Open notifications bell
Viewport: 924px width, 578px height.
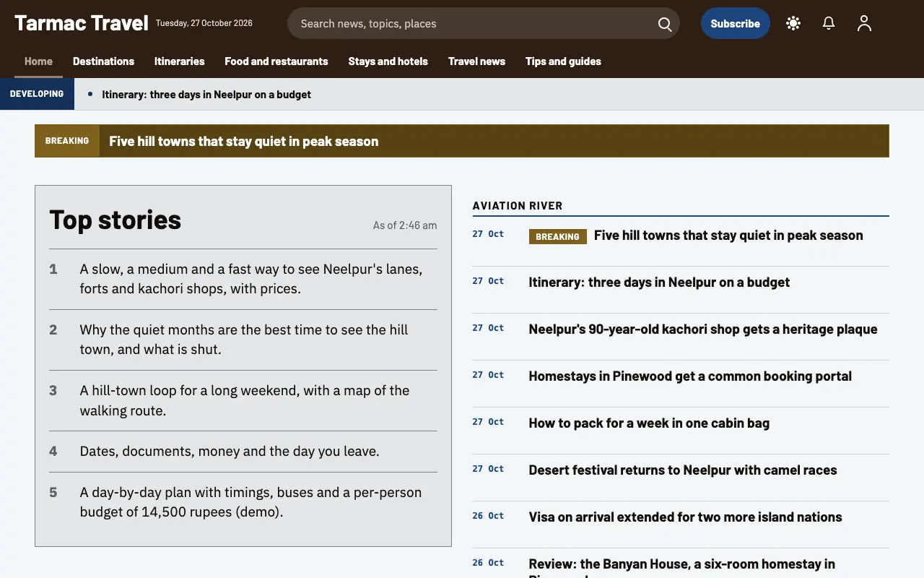(829, 23)
